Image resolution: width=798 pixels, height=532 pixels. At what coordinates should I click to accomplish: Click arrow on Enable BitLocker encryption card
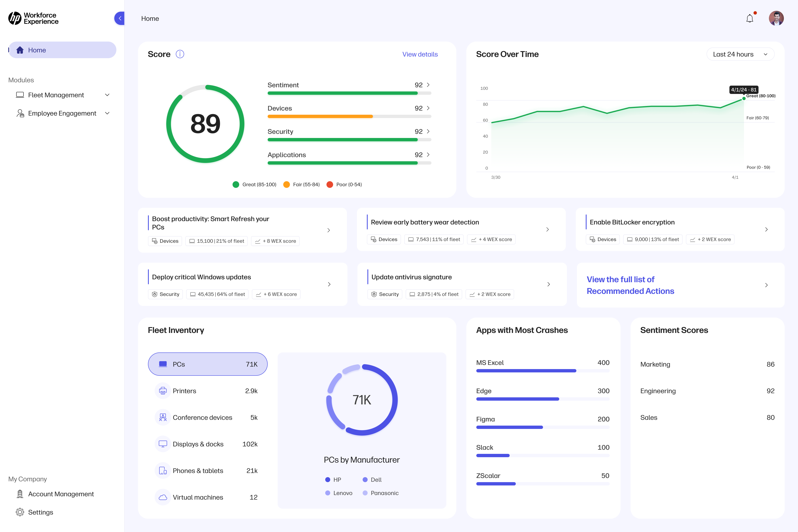pyautogui.click(x=766, y=229)
